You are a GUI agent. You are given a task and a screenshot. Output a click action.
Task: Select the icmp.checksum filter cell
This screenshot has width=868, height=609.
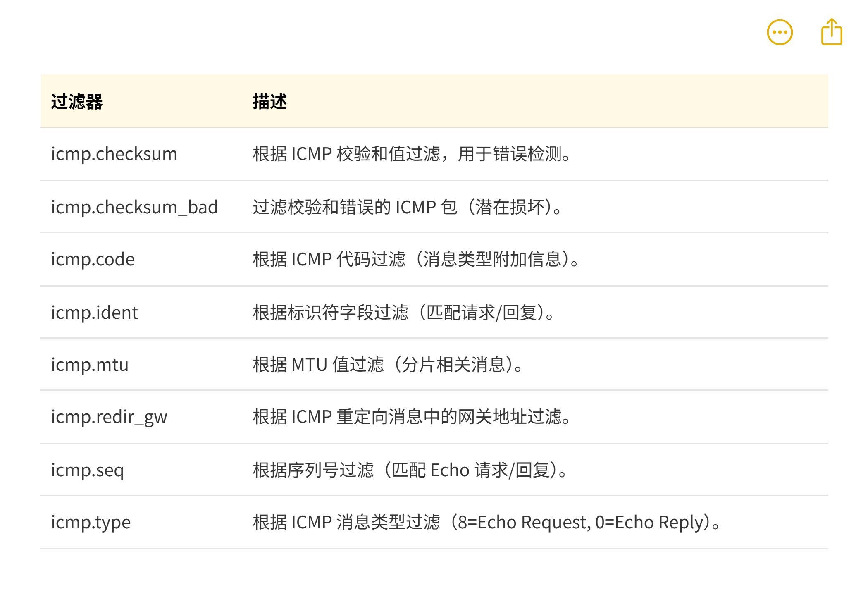(114, 154)
